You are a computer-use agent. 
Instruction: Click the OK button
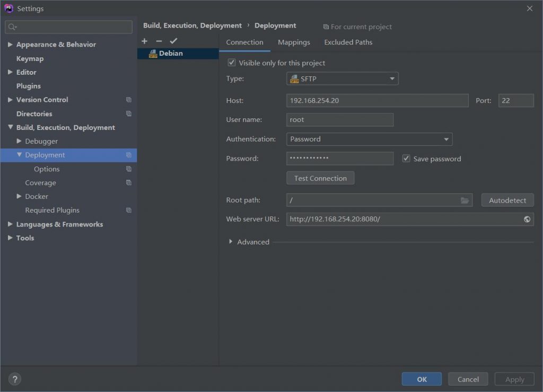[422, 379]
